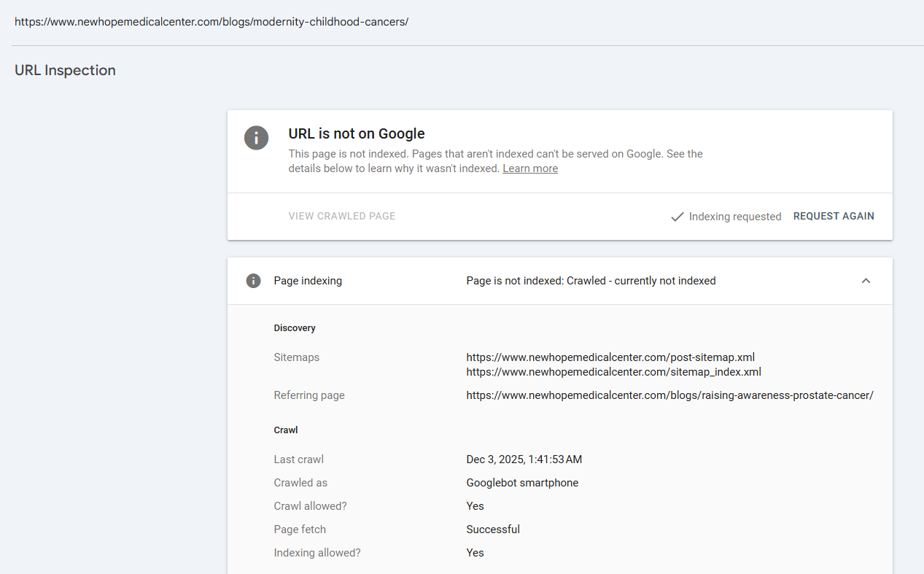924x574 pixels.
Task: Click the Page fetch Successful value
Action: pyautogui.click(x=493, y=530)
